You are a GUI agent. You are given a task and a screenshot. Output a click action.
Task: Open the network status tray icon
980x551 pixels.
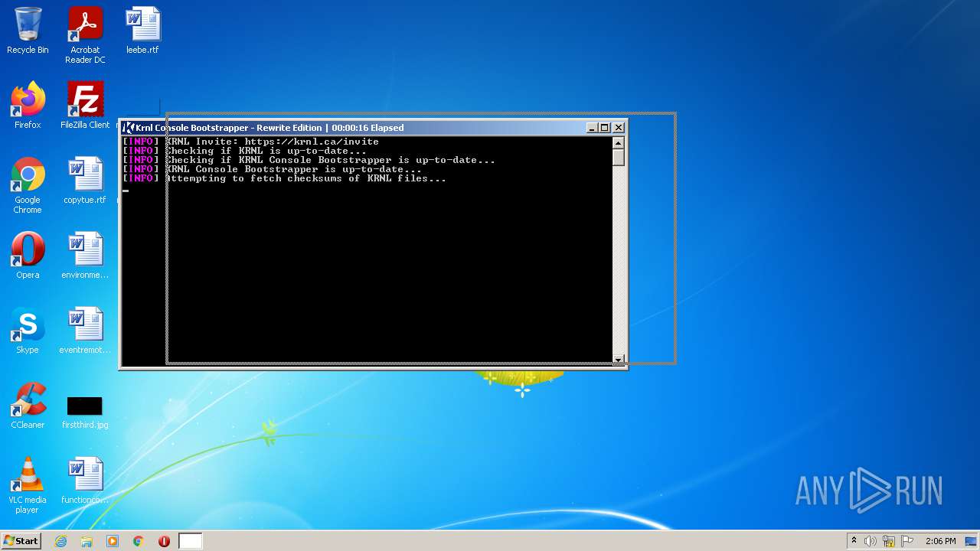click(889, 541)
